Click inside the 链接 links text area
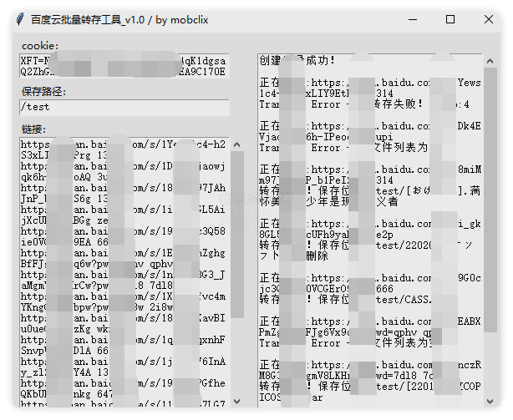 coord(124,272)
